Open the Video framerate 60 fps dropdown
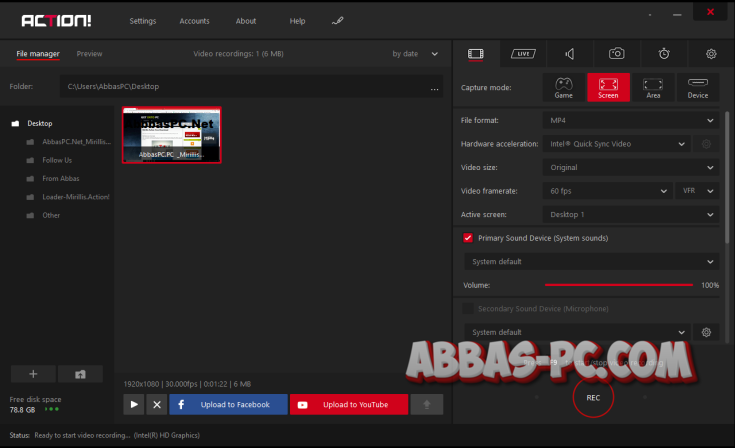735x448 pixels. click(606, 190)
